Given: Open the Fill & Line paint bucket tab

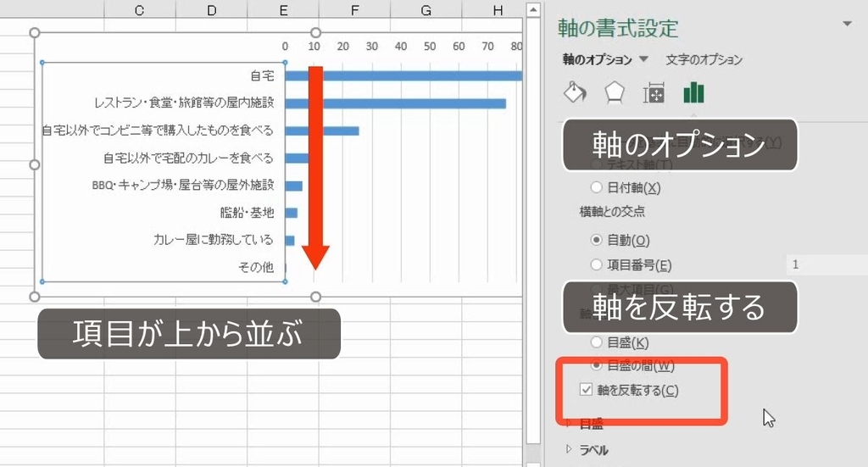Looking at the screenshot, I should click(x=575, y=92).
